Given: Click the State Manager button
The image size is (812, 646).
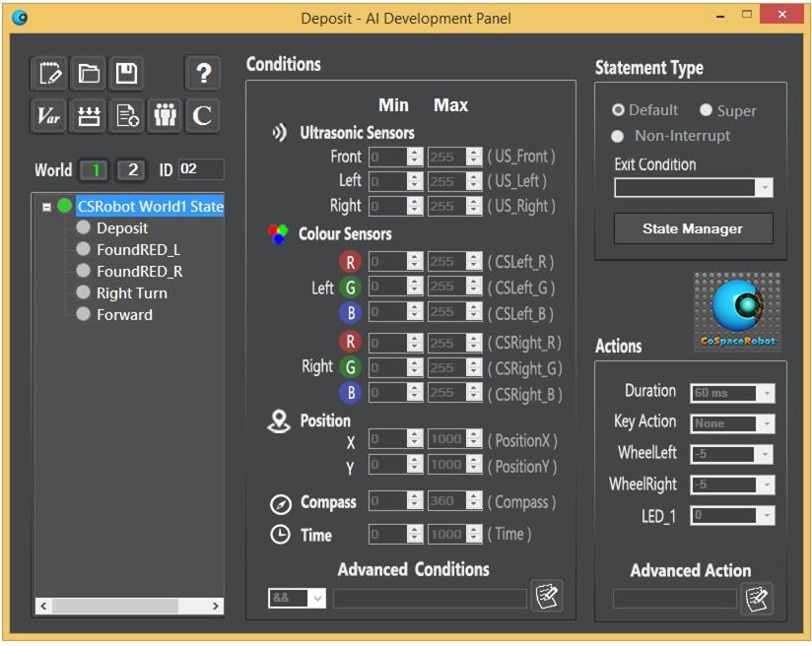Looking at the screenshot, I should pyautogui.click(x=693, y=228).
